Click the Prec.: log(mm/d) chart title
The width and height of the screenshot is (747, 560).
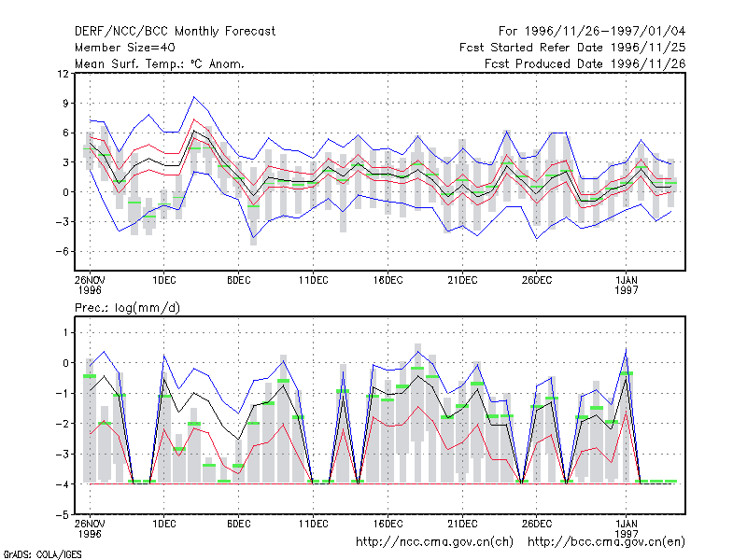pos(127,308)
